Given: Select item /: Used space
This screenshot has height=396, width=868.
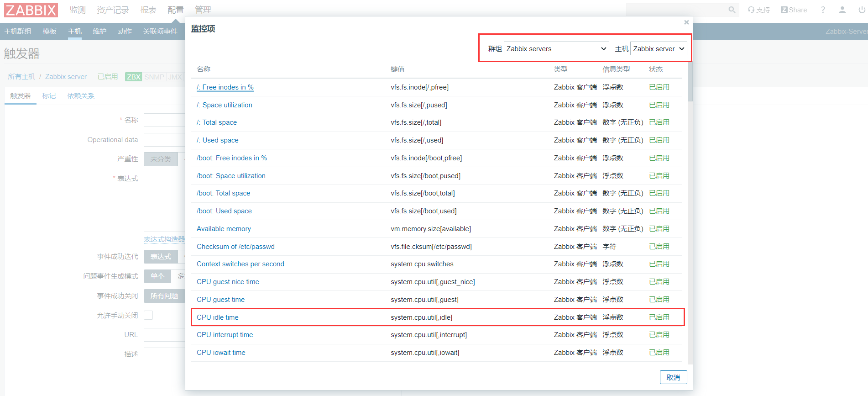Looking at the screenshot, I should tap(217, 140).
